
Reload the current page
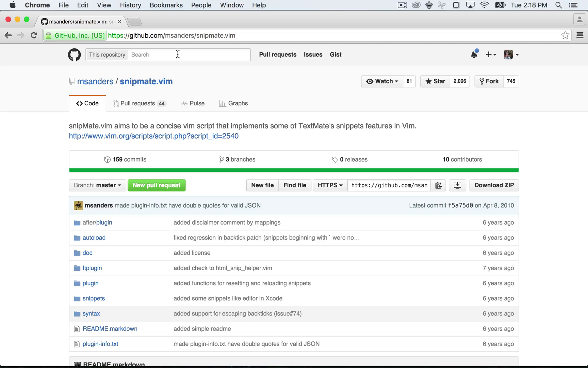[34, 35]
